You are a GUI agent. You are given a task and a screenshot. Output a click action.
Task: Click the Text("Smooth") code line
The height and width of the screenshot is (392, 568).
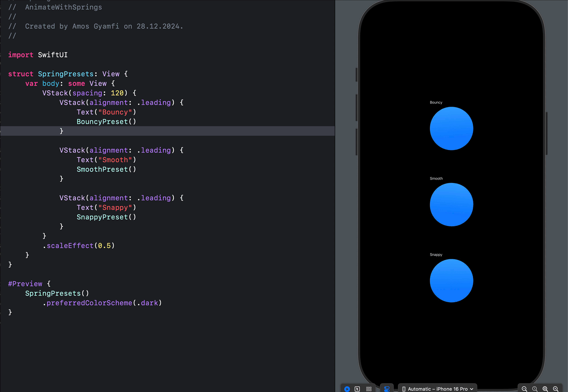[x=107, y=160]
